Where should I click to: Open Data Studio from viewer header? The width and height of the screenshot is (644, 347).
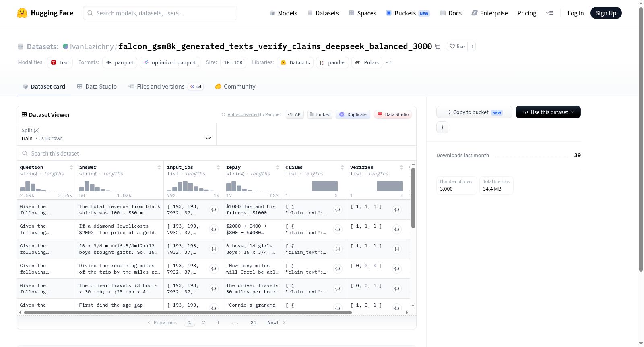(393, 114)
